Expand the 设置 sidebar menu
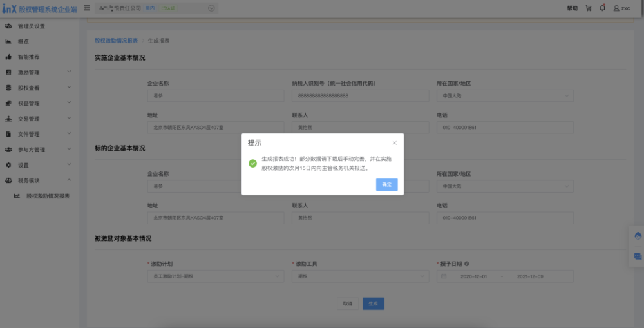This screenshot has width=644, height=328. point(39,165)
